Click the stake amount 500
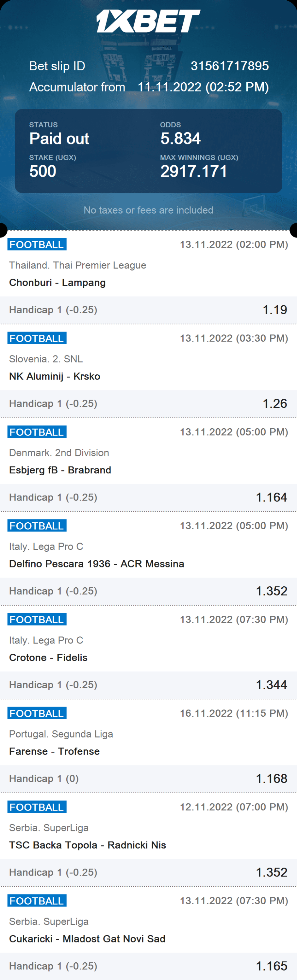 coord(42,171)
